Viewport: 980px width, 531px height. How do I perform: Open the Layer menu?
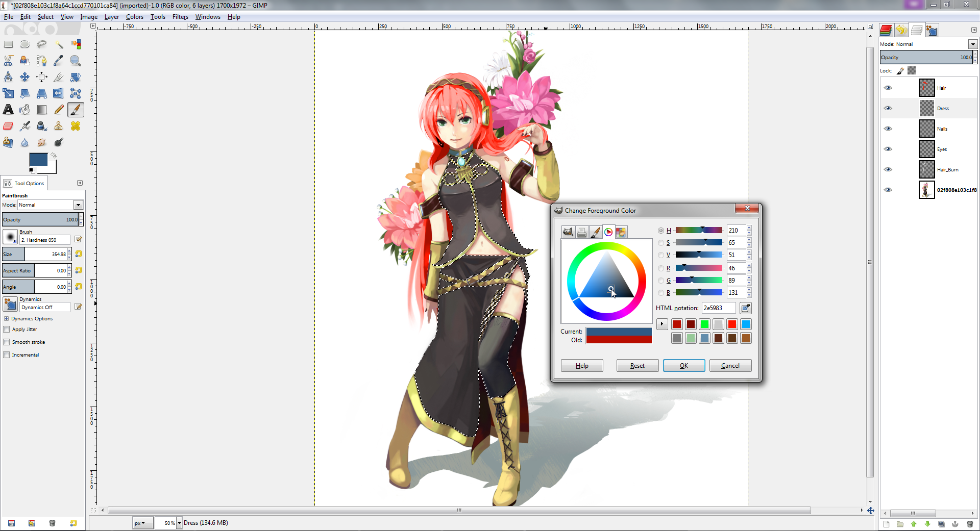[112, 17]
